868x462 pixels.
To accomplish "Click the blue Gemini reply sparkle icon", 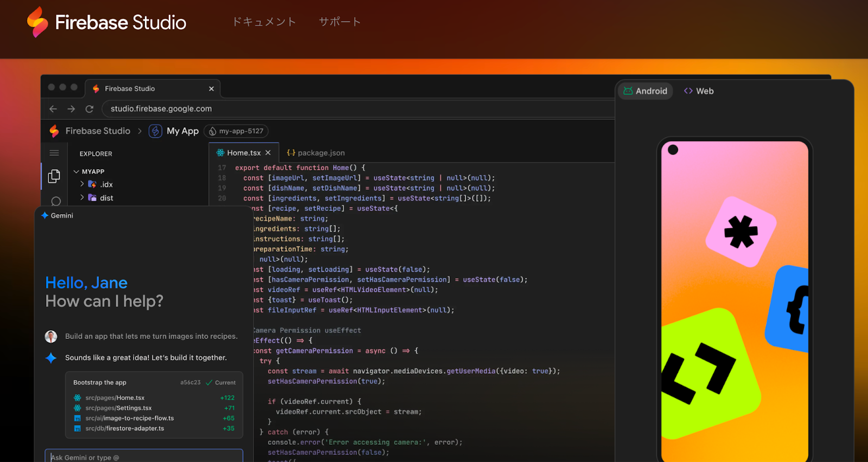I will click(x=51, y=358).
